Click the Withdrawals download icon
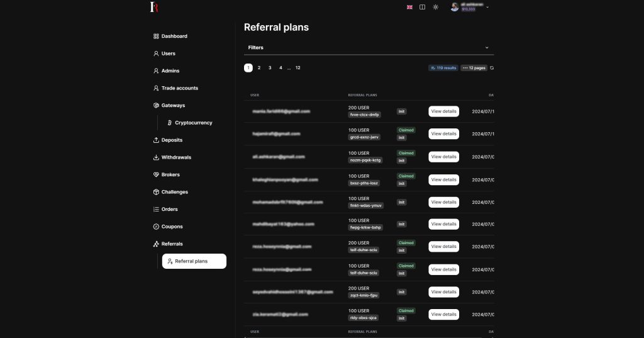The width and height of the screenshot is (644, 338). (156, 157)
